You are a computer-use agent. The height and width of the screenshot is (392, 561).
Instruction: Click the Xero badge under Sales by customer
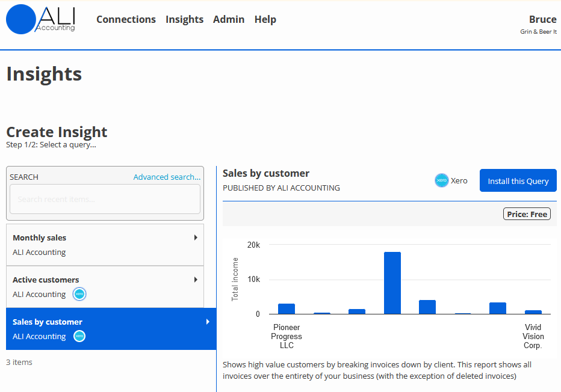pyautogui.click(x=79, y=336)
